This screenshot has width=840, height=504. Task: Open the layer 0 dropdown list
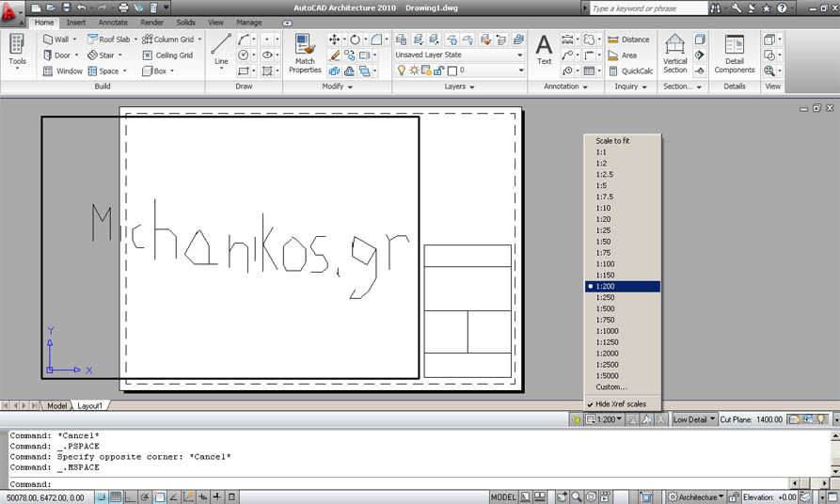click(x=459, y=71)
